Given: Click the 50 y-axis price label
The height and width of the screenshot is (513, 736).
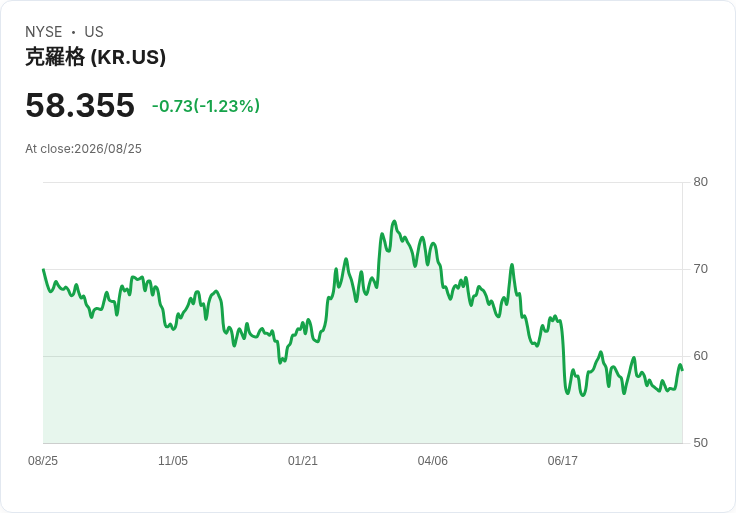Looking at the screenshot, I should point(700,443).
